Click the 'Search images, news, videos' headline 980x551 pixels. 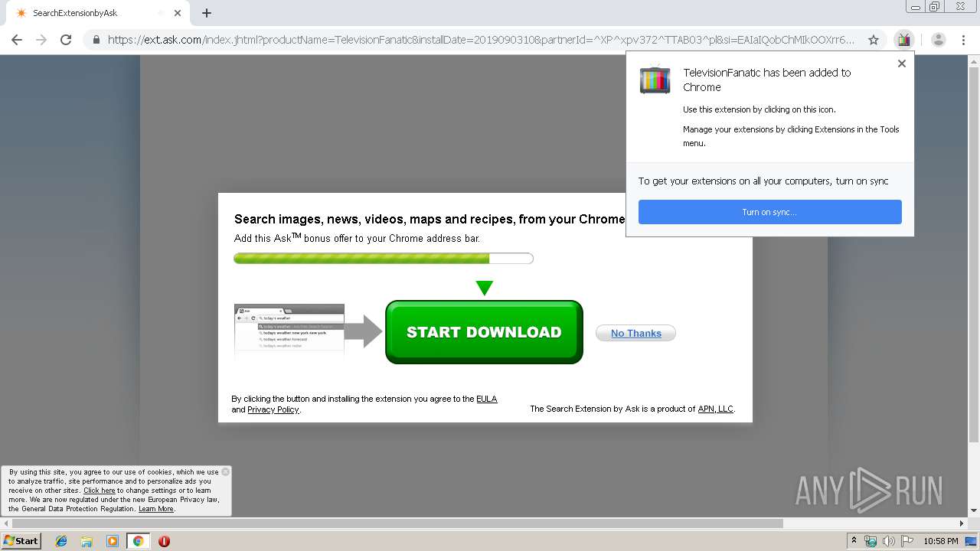coord(430,219)
